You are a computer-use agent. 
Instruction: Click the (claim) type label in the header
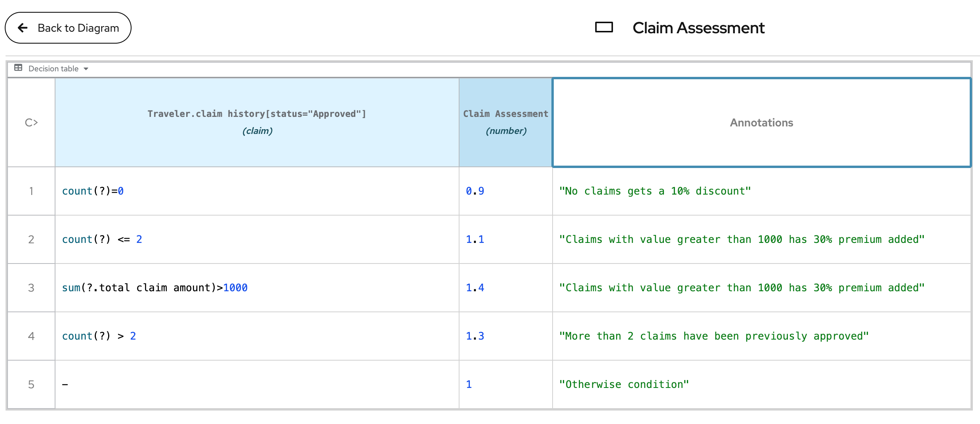coord(257,131)
